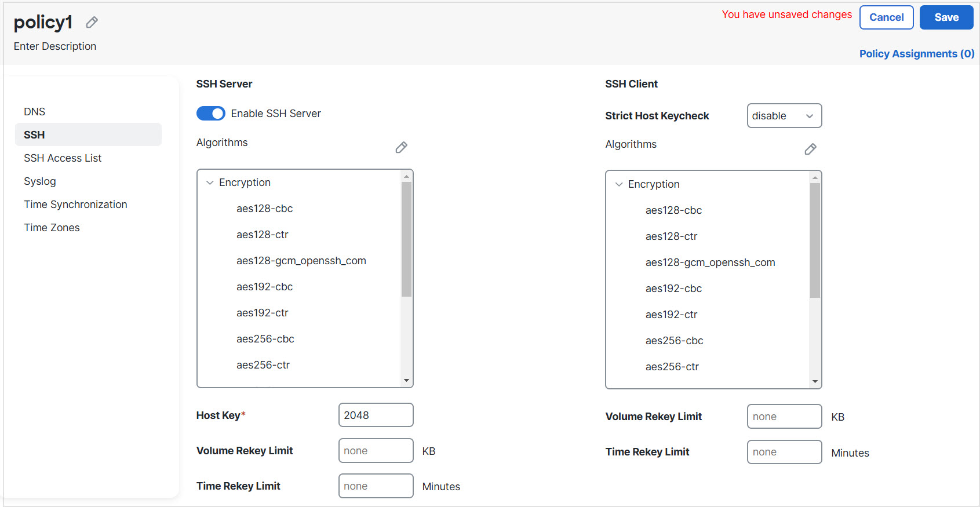Edit SSH Client algorithms with pencil icon
The image size is (980, 507).
[810, 149]
